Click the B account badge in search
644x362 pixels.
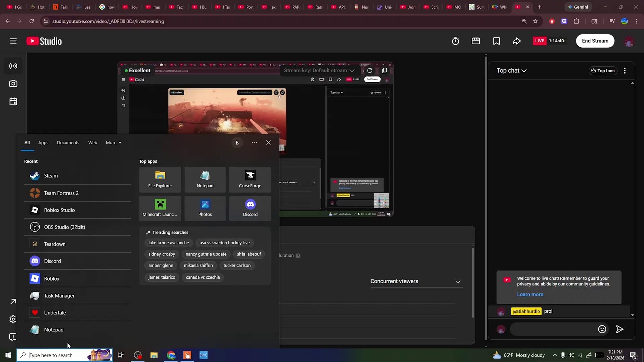[237, 143]
